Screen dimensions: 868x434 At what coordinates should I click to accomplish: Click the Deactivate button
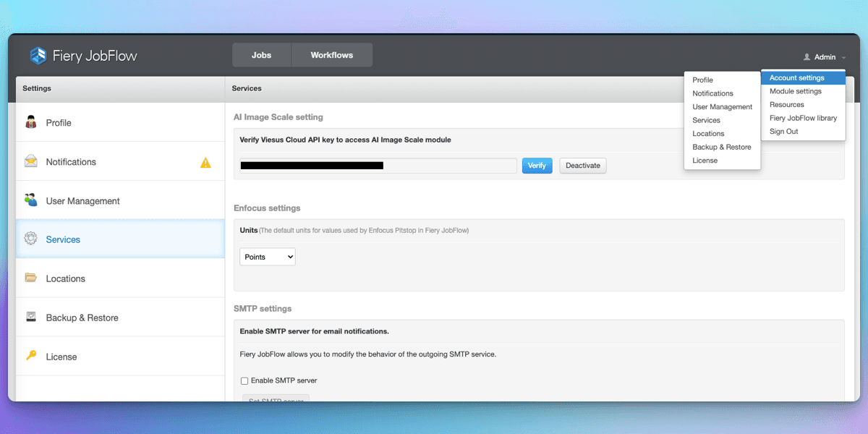tap(582, 166)
